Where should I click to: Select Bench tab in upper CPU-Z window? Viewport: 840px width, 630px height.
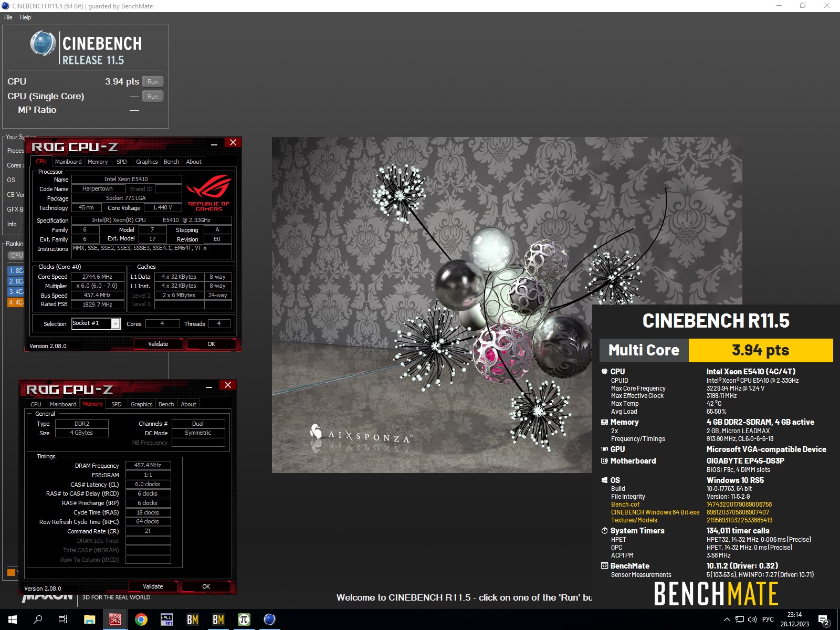172,162
